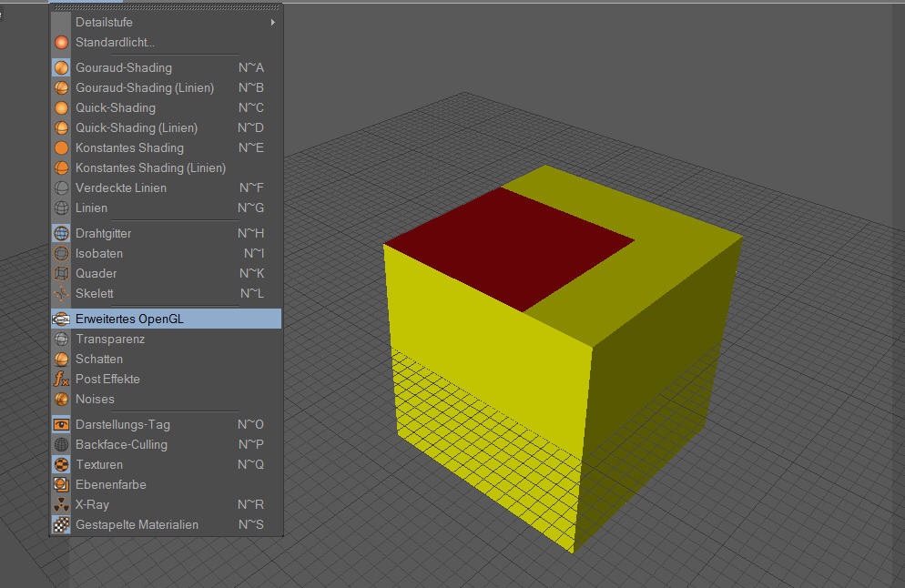Toggle Gestapelte Materialien option

[167, 524]
